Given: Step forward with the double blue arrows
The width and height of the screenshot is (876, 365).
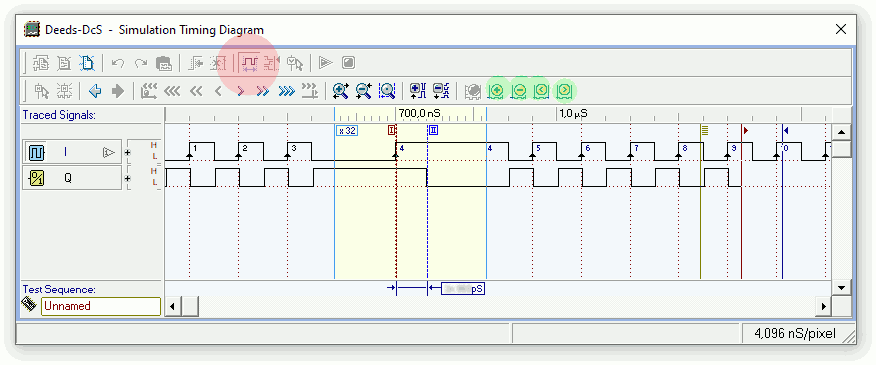Looking at the screenshot, I should pyautogui.click(x=263, y=91).
